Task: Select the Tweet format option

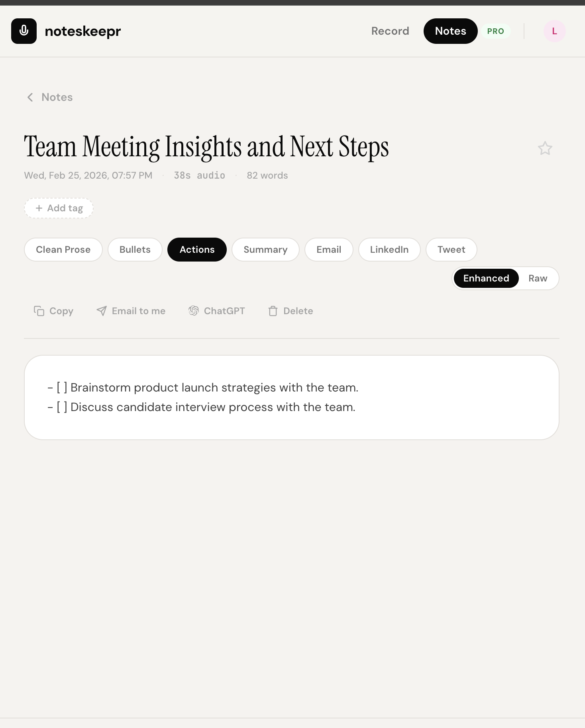Action: 451,250
